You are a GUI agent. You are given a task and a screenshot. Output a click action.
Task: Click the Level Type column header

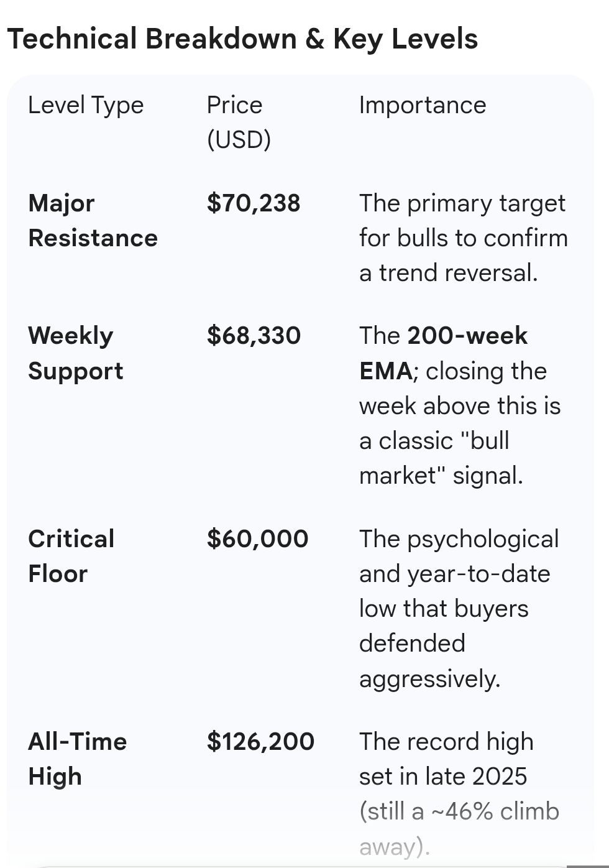pyautogui.click(x=86, y=106)
